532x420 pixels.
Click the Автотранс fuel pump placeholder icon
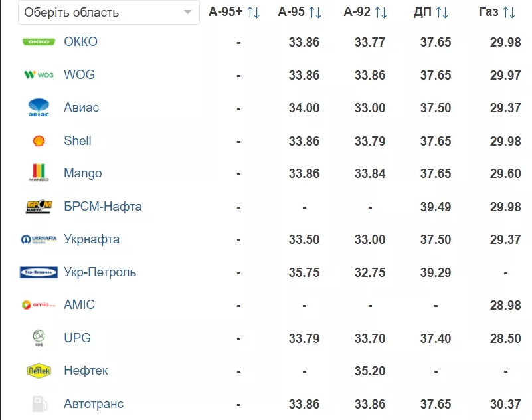point(39,404)
